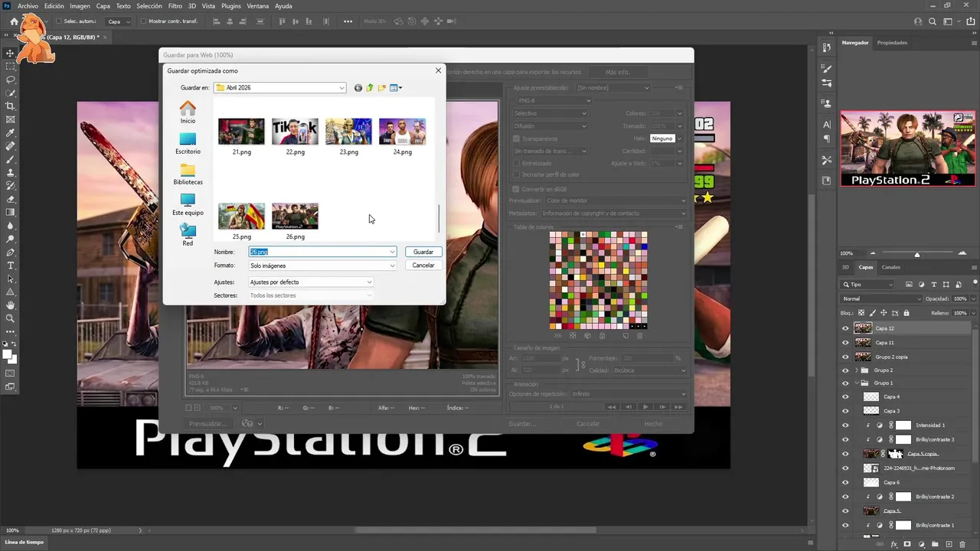Screen dimensions: 980x551
Task: Open the Tipo layer filter dropdown
Action: [x=867, y=285]
